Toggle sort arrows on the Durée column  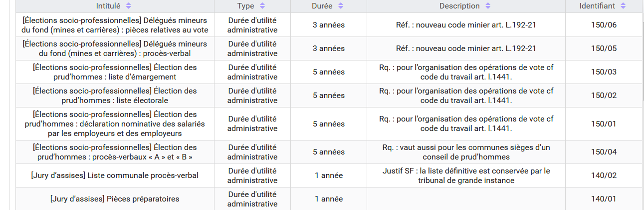coord(341,6)
